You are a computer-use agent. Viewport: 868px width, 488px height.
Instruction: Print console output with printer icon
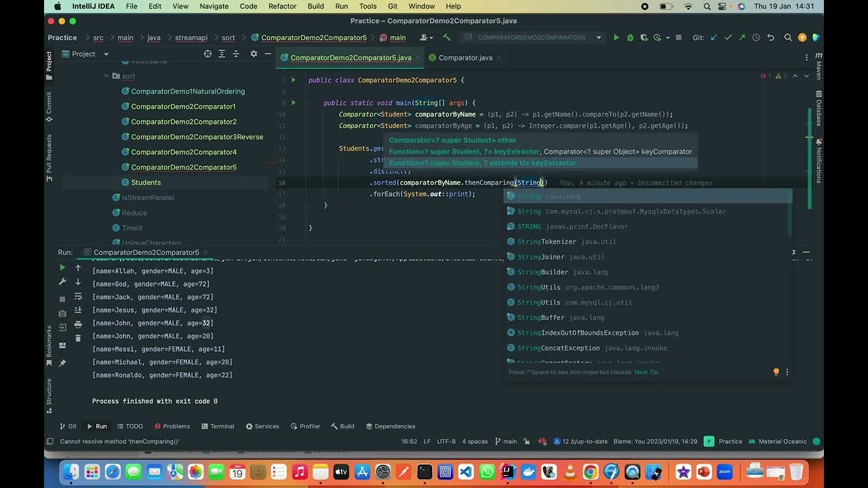coord(78,325)
